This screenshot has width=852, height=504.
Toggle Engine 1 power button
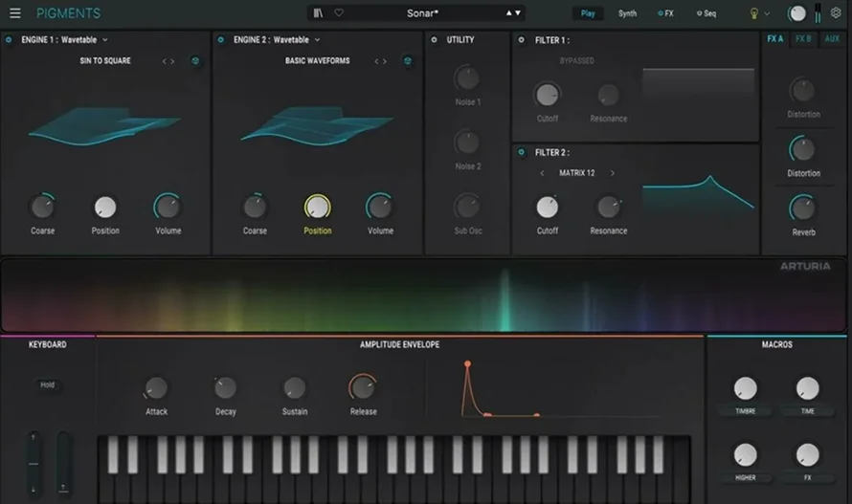(x=10, y=40)
